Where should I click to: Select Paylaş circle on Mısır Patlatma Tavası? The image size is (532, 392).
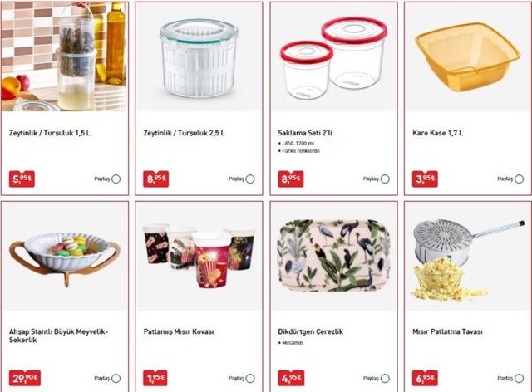[519, 378]
